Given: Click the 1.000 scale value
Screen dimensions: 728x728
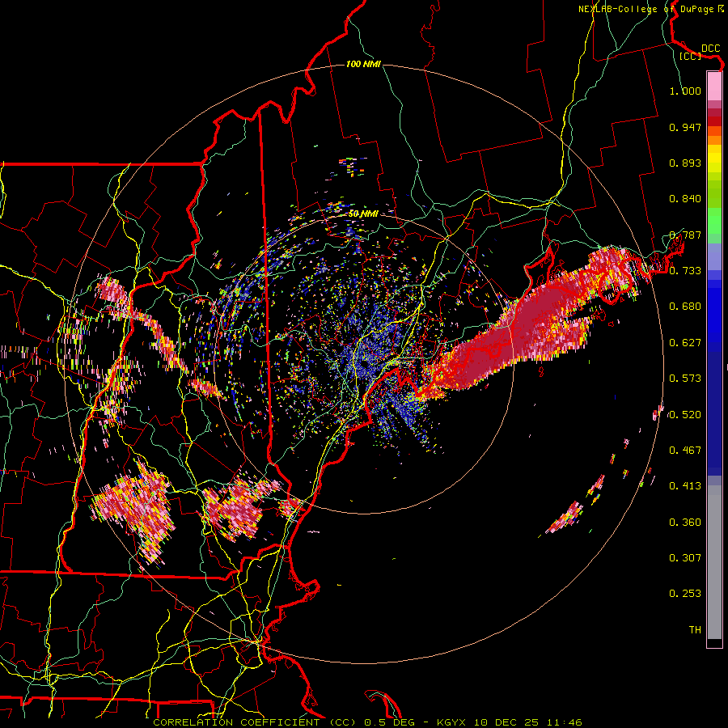Looking at the screenshot, I should [685, 91].
